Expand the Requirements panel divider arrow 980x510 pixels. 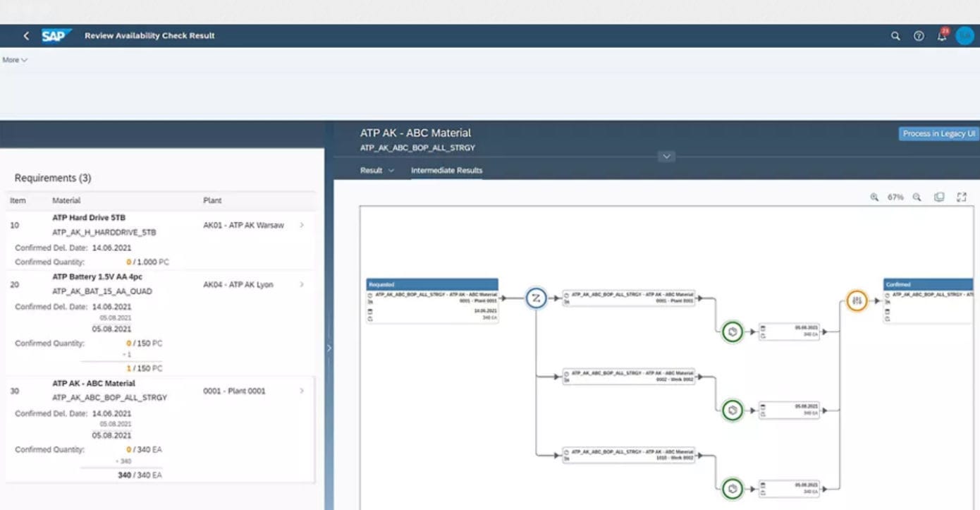329,348
